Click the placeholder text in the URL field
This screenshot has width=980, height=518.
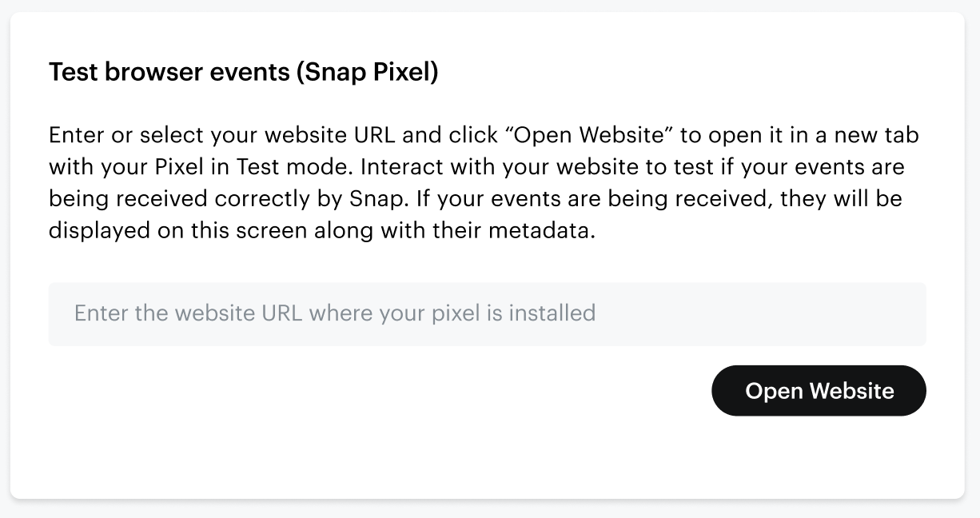point(335,313)
